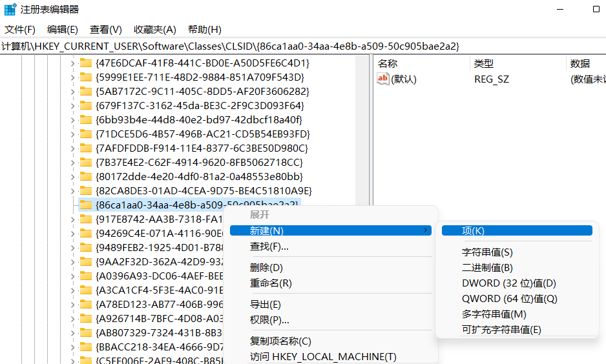
Task: Click folder icon of {6bb93b4e-44d8-40e2-bd97-42dbcf18a40f}
Action: 85,119
